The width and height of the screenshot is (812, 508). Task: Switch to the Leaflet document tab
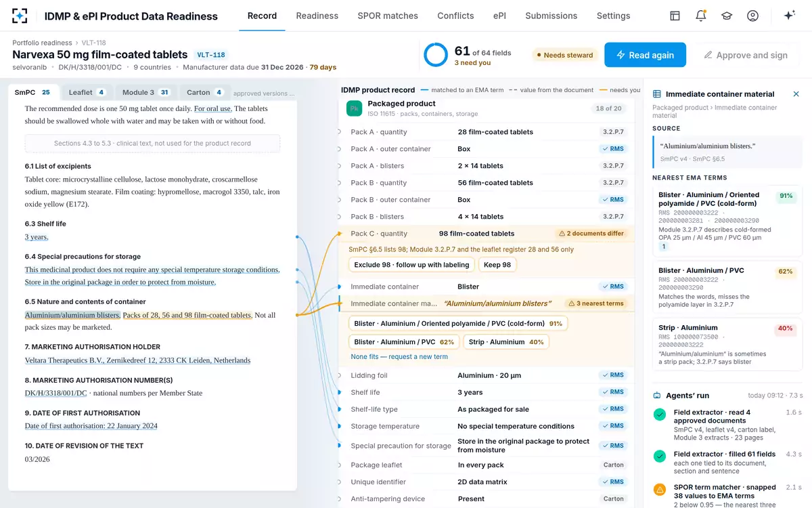point(87,92)
